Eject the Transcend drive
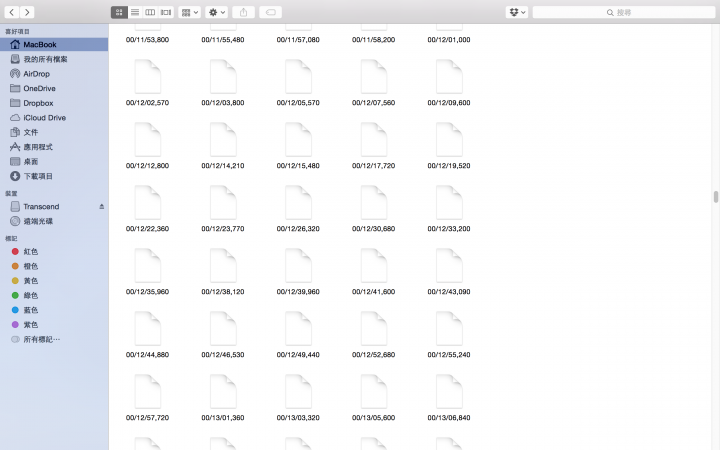720x450 pixels. (x=101, y=207)
